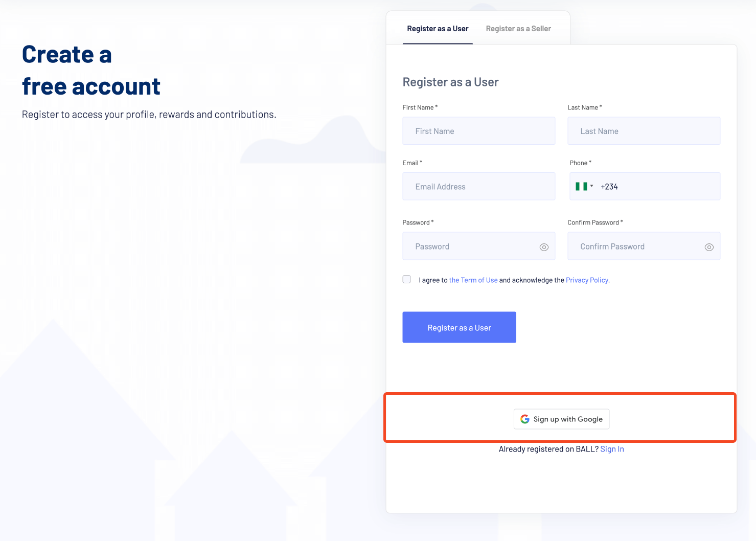756x541 pixels.
Task: Reveal the Password field contents
Action: point(543,246)
